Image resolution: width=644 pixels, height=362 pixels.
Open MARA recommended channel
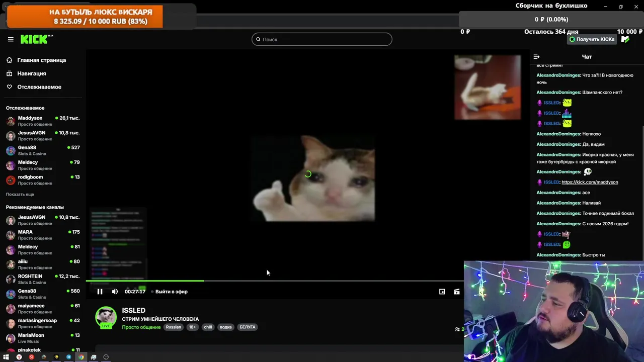click(43, 235)
